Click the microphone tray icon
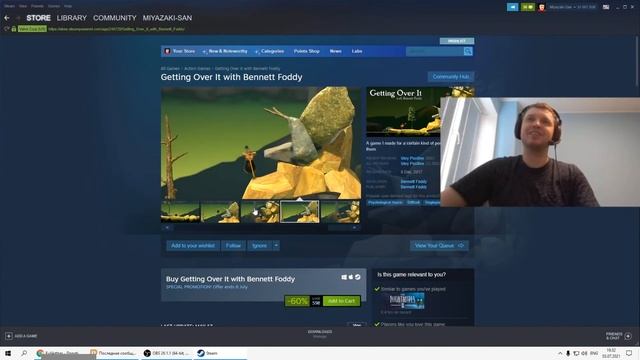Image resolution: width=640 pixels, height=360 pixels. [x=568, y=353]
